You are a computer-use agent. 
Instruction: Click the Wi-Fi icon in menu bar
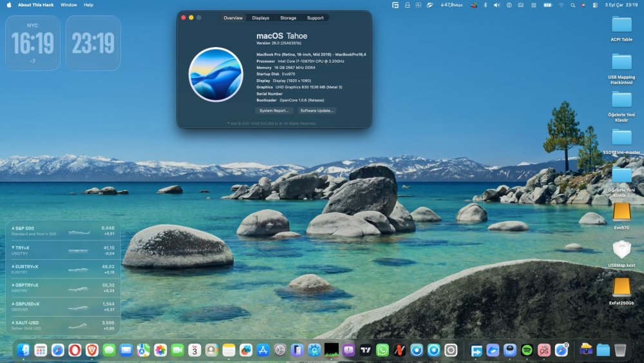(x=561, y=5)
